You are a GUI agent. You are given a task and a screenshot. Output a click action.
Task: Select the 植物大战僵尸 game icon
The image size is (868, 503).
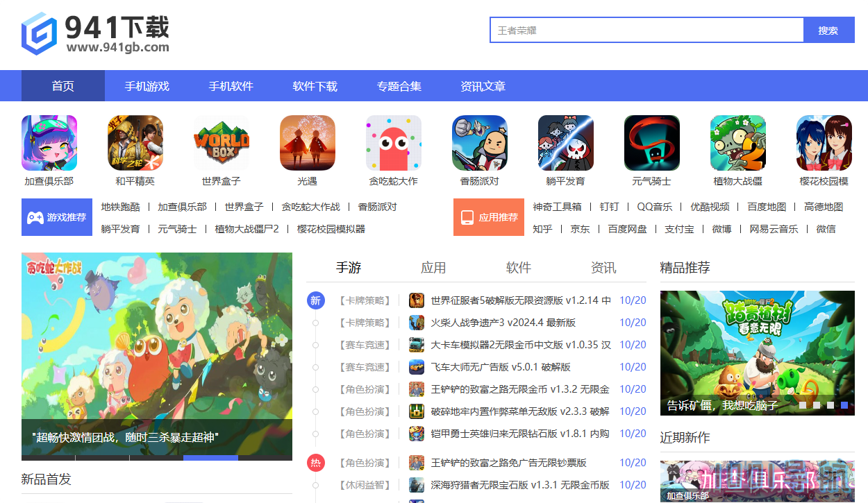pyautogui.click(x=737, y=143)
